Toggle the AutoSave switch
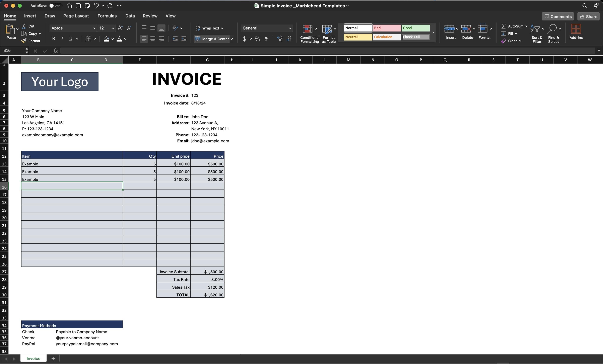Image resolution: width=603 pixels, height=364 pixels. click(x=54, y=5)
